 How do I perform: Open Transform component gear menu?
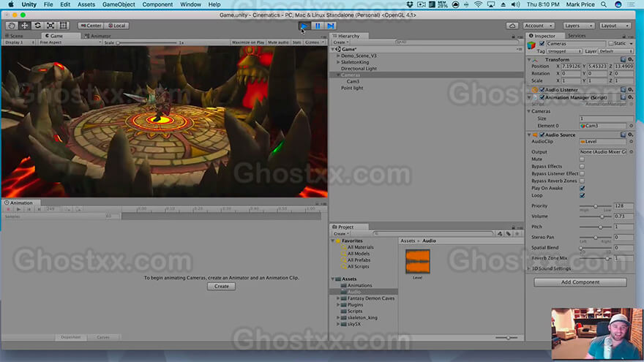(630, 59)
